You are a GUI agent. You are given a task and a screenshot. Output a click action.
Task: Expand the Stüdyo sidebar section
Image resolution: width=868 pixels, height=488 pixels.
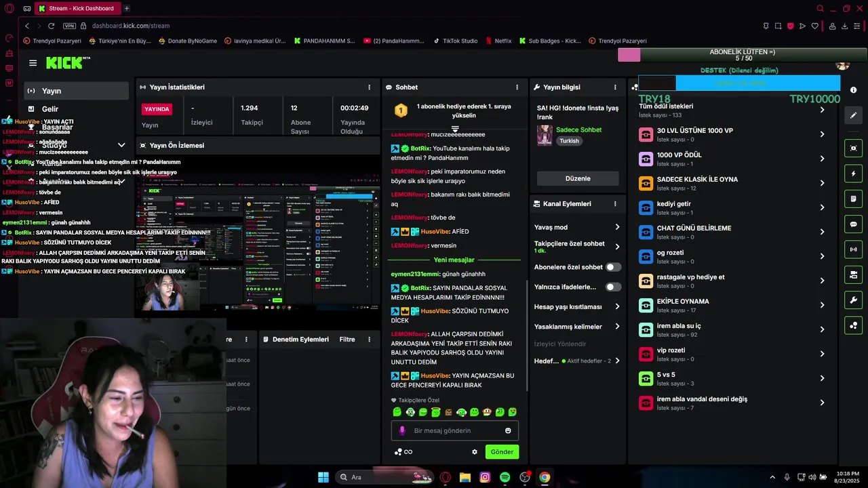(121, 145)
